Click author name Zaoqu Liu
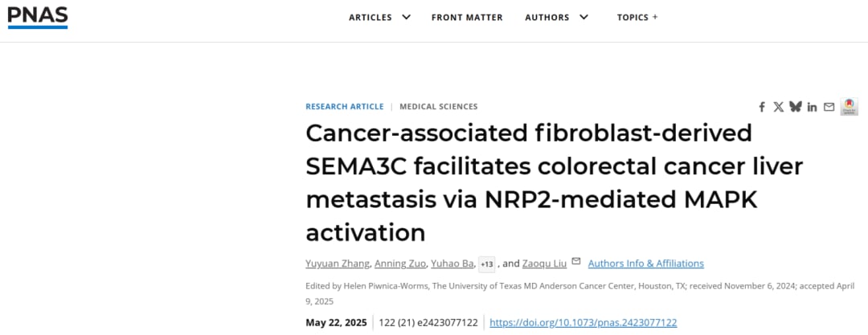 [x=546, y=264]
